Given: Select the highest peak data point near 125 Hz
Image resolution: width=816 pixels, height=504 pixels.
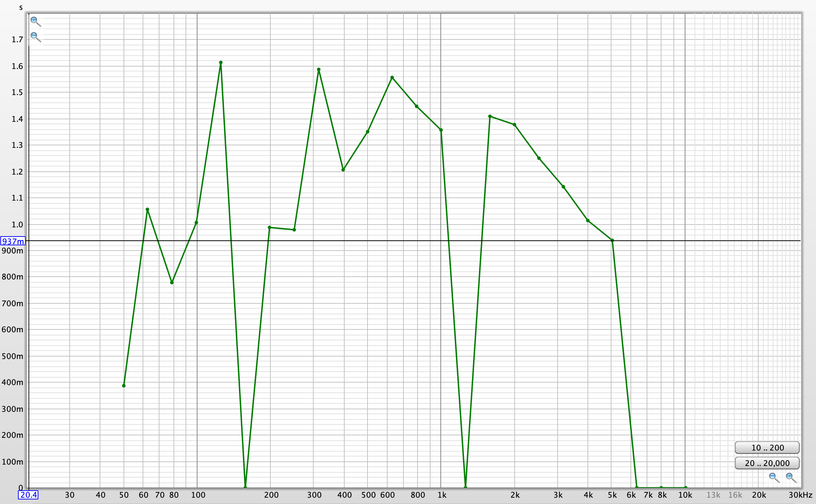Looking at the screenshot, I should click(x=221, y=63).
